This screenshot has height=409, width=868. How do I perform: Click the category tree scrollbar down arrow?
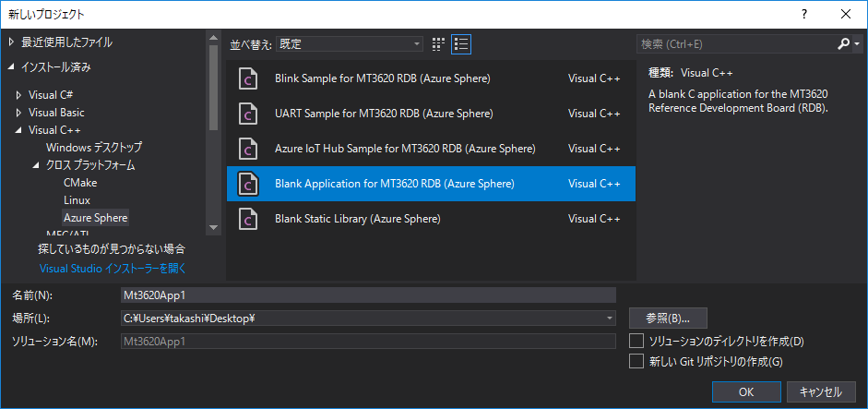(213, 227)
